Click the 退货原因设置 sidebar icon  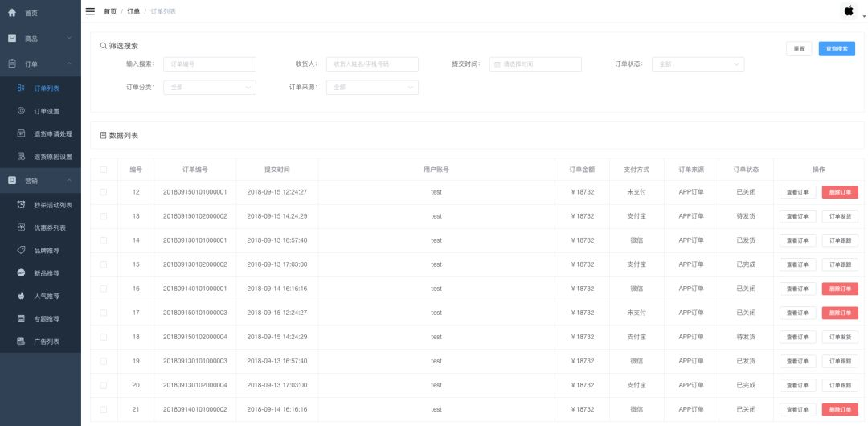pyautogui.click(x=21, y=156)
